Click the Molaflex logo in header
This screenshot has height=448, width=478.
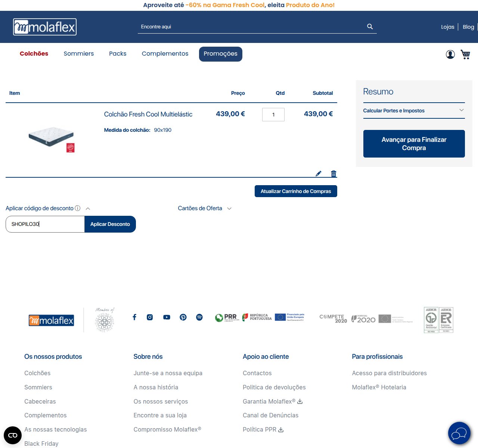coord(45,27)
